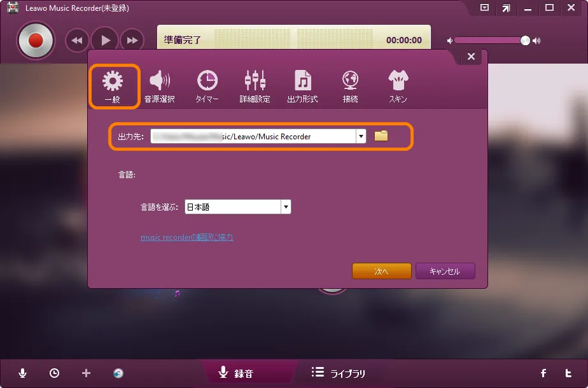Click the loud speaker icon for max volume

click(536, 41)
